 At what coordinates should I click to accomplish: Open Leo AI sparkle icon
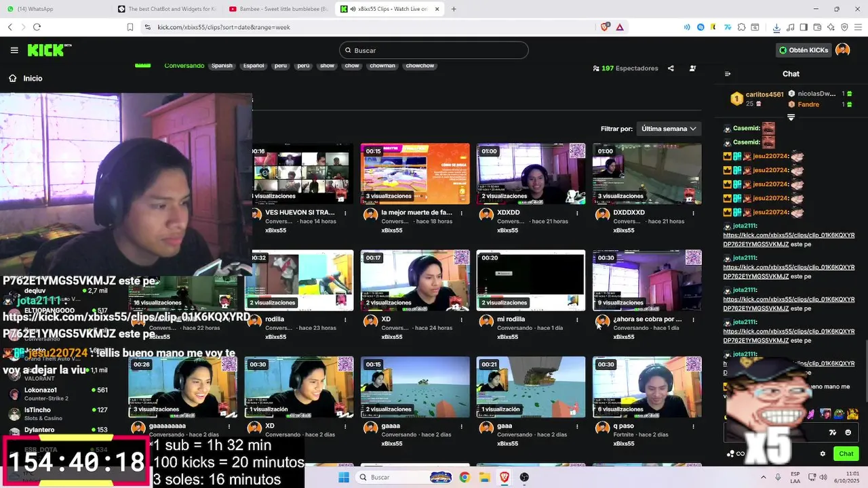[x=831, y=27]
